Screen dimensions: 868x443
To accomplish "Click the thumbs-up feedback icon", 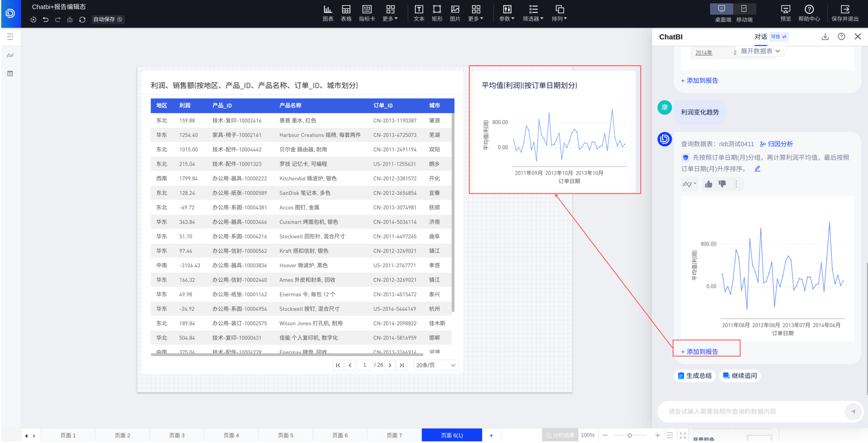I will (708, 184).
